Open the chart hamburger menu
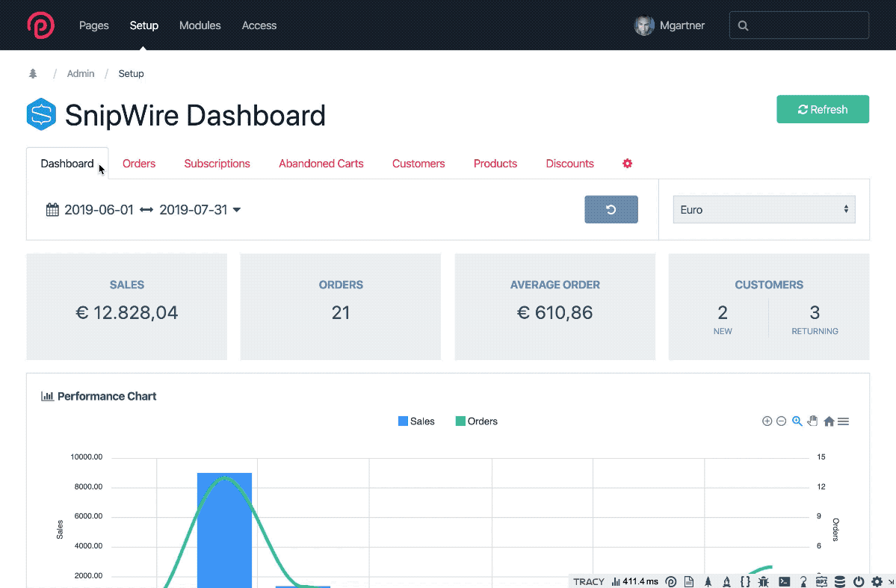Viewport: 896px width, 588px height. [844, 421]
